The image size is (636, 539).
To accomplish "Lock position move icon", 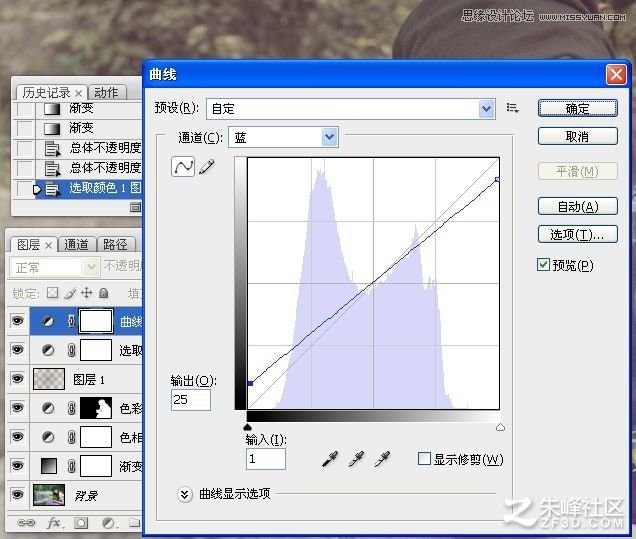I will click(x=86, y=292).
